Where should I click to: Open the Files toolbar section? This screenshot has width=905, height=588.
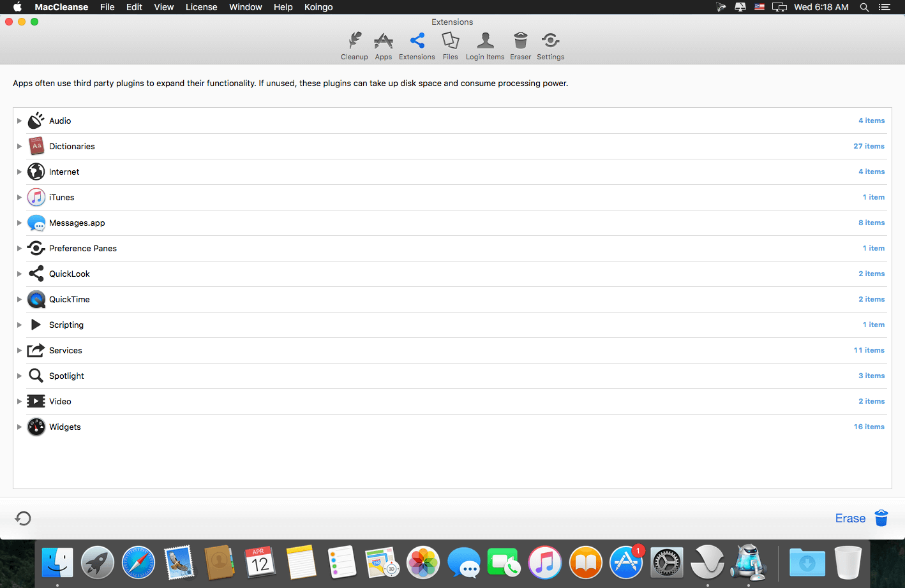(x=450, y=46)
